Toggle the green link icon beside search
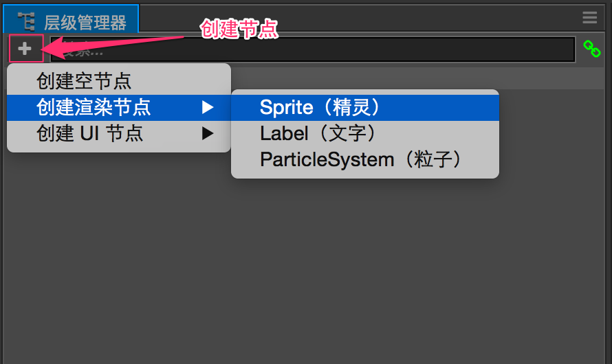612x364 pixels. point(591,49)
